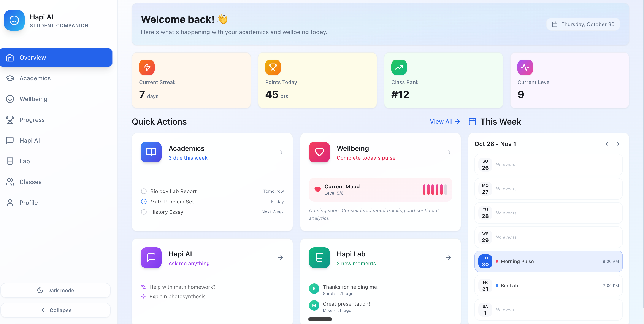Open the Academics book icon card
The image size is (644, 324).
pos(151,152)
